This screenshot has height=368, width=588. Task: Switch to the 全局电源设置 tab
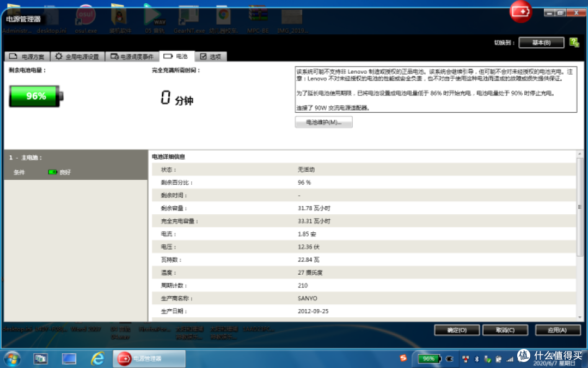pyautogui.click(x=78, y=57)
